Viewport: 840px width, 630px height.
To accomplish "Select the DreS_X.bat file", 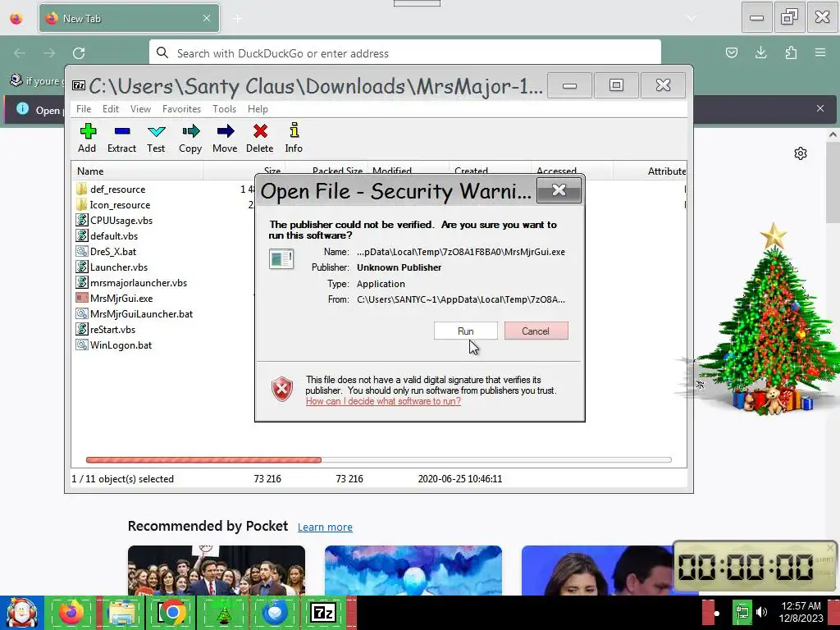I will [x=106, y=251].
